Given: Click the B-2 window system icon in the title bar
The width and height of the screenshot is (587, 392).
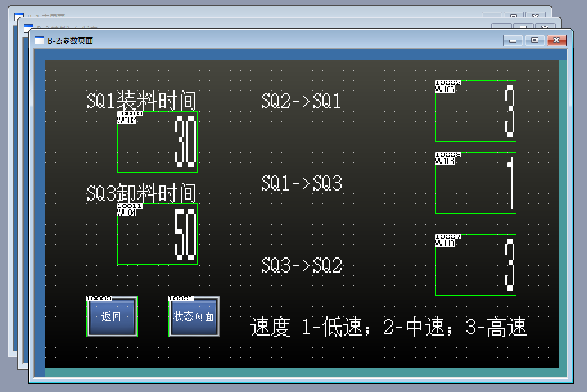Looking at the screenshot, I should click(40, 40).
